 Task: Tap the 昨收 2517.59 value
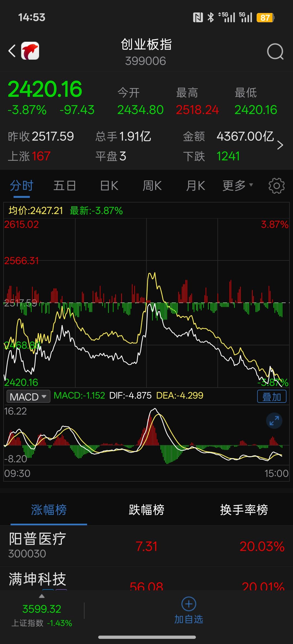pos(53,136)
